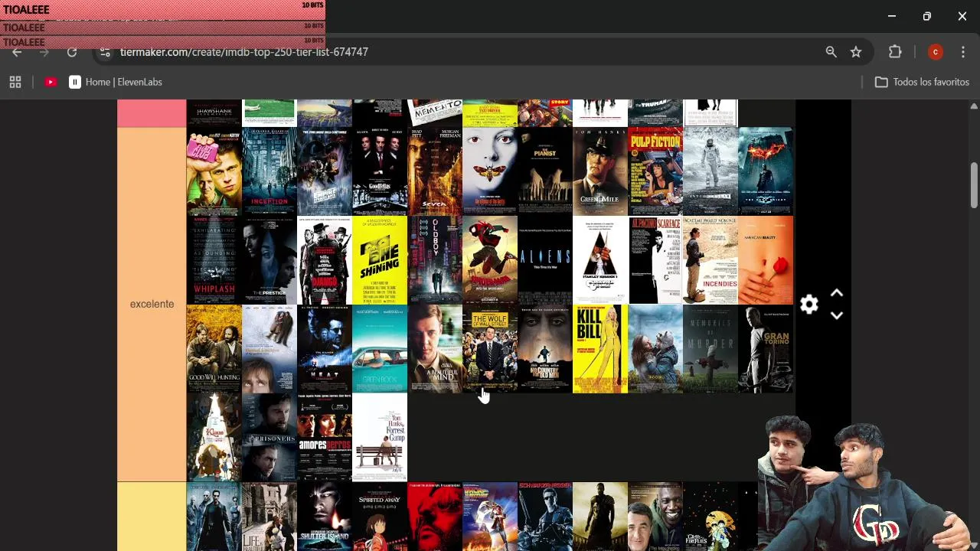The image size is (980, 551).
Task: Select the Back to the Future poster
Action: pos(489,517)
